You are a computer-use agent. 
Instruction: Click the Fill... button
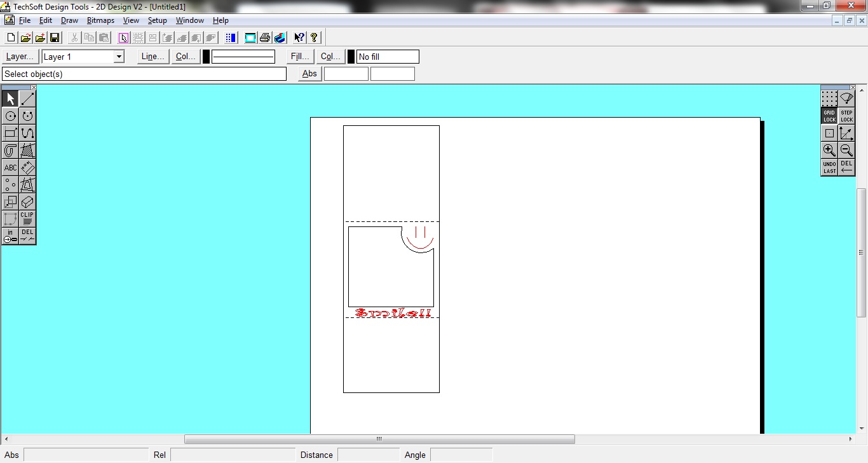(x=301, y=57)
